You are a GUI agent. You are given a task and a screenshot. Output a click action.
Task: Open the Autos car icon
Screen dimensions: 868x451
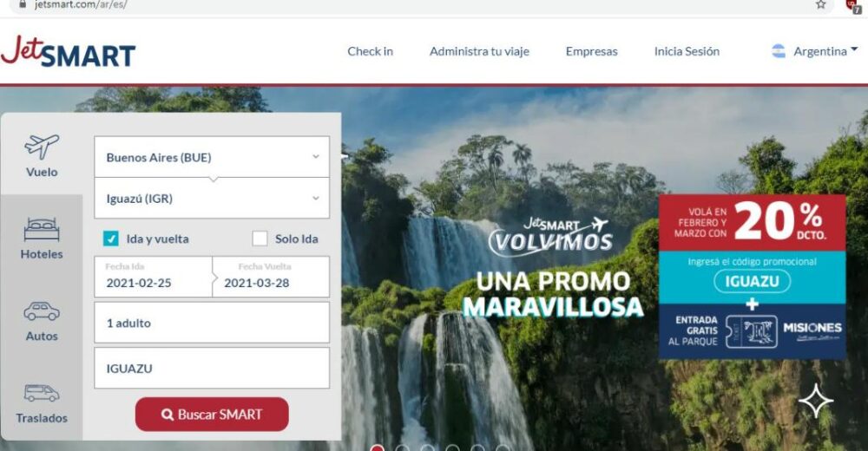[x=42, y=311]
